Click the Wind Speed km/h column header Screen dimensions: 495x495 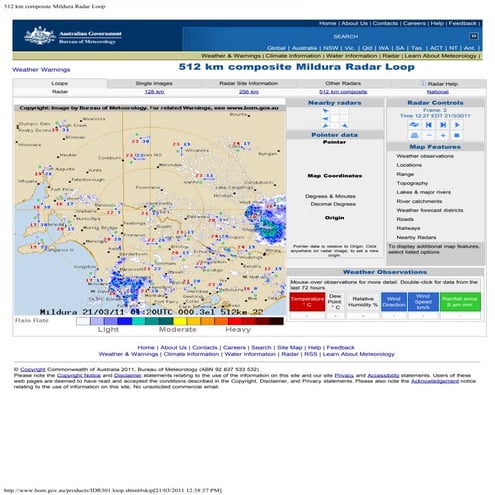[x=423, y=302]
